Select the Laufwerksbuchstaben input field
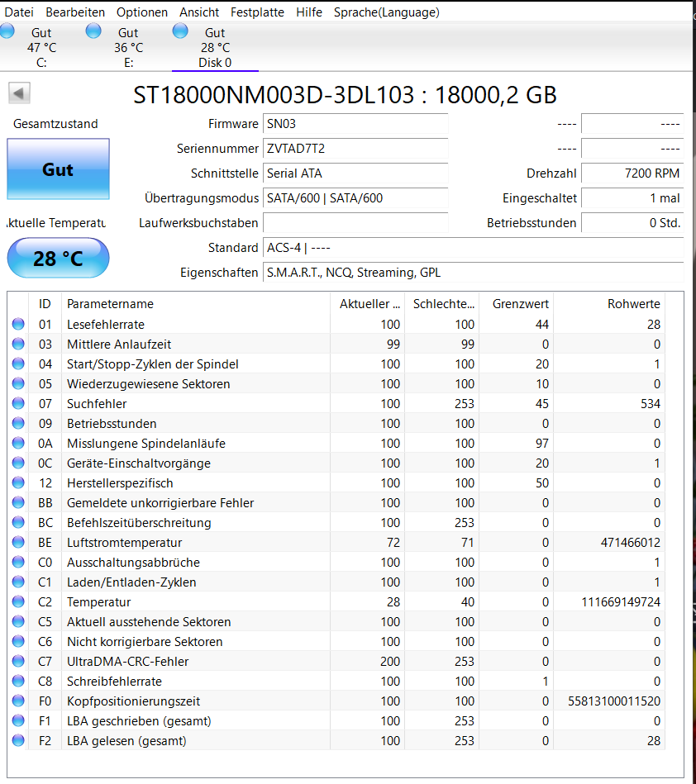The height and width of the screenshot is (784, 696). click(355, 223)
